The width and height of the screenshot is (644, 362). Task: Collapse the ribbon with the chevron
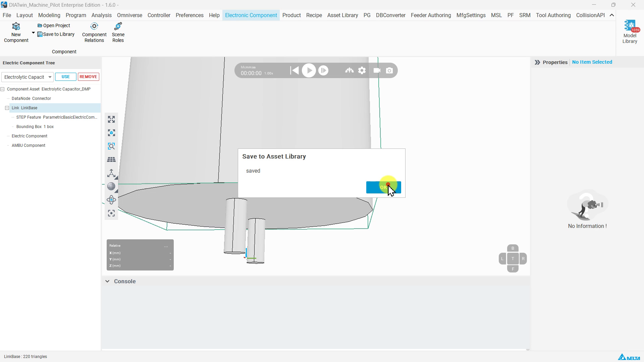pos(612,15)
